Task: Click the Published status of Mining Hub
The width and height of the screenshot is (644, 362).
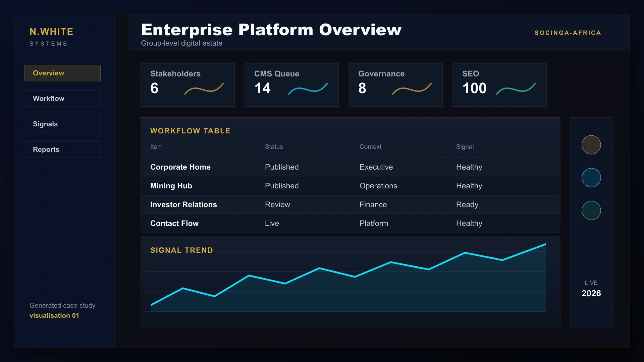Action: 282,186
